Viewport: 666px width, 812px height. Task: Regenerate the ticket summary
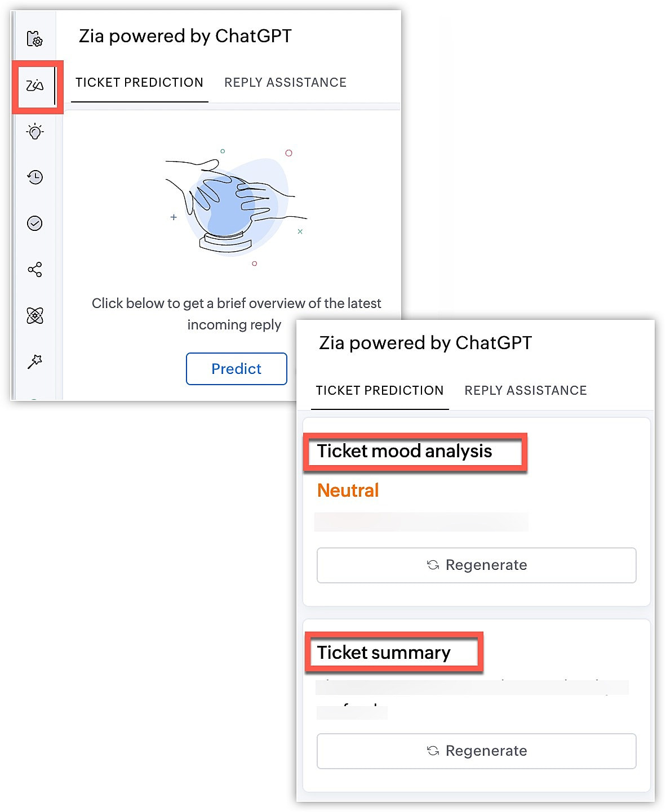[x=476, y=751]
